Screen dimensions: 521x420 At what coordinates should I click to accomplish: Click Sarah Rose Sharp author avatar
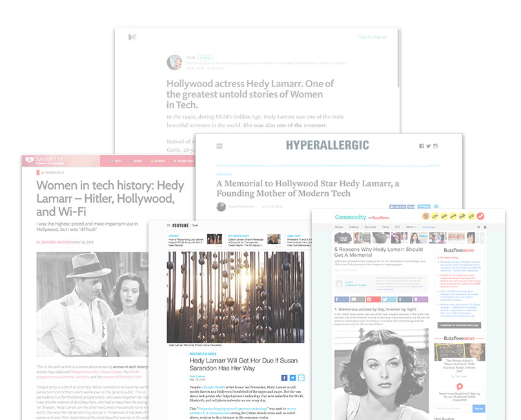pos(221,207)
